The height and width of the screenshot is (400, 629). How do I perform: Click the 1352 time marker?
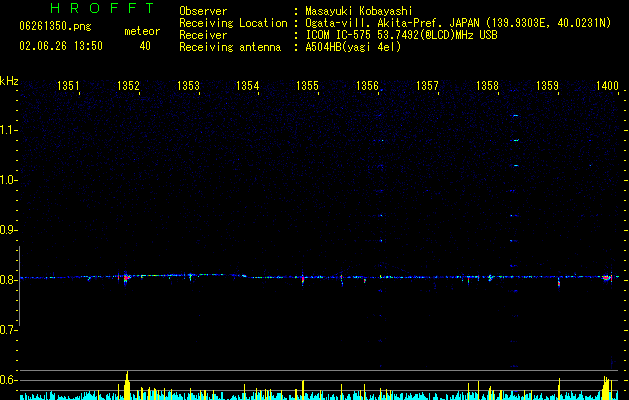[128, 86]
